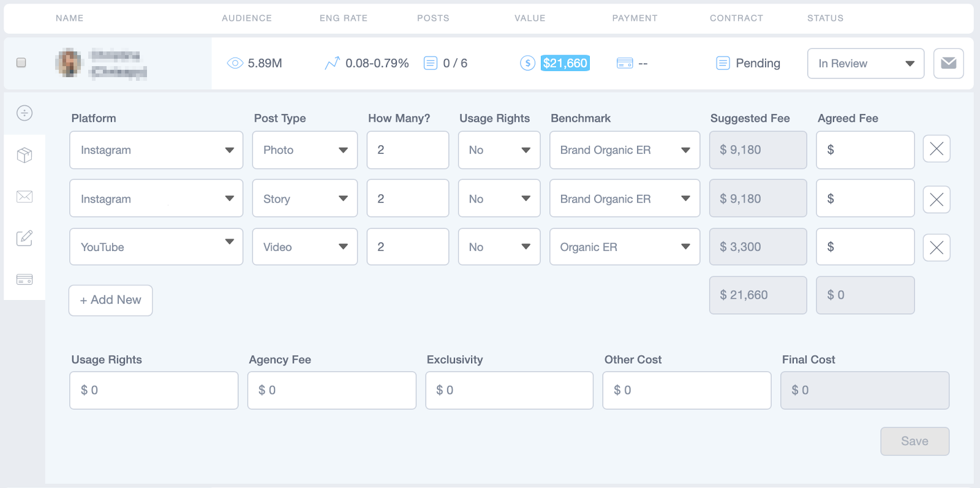
Task: Expand the YouTube platform dropdown
Action: (156, 247)
